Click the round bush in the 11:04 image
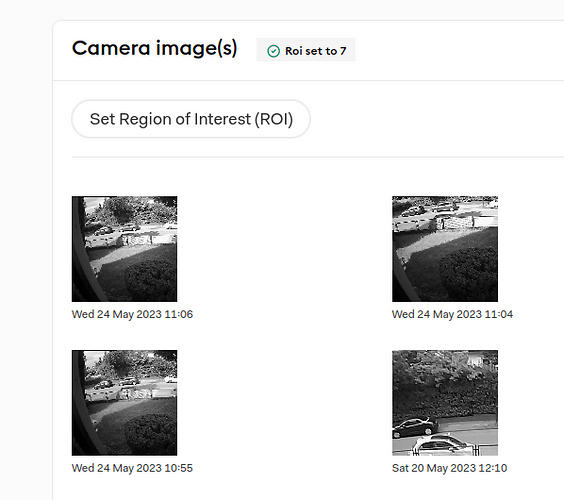 click(x=469, y=274)
